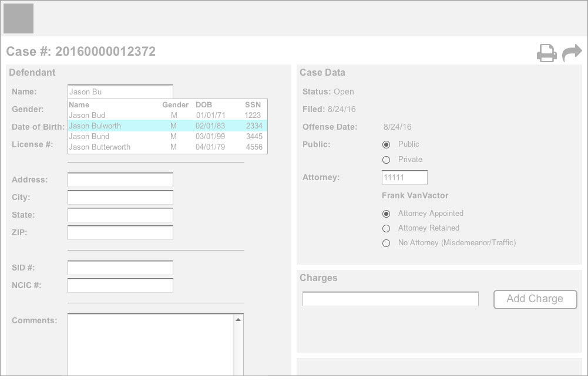
Task: Select the Public radio button
Action: coord(386,144)
